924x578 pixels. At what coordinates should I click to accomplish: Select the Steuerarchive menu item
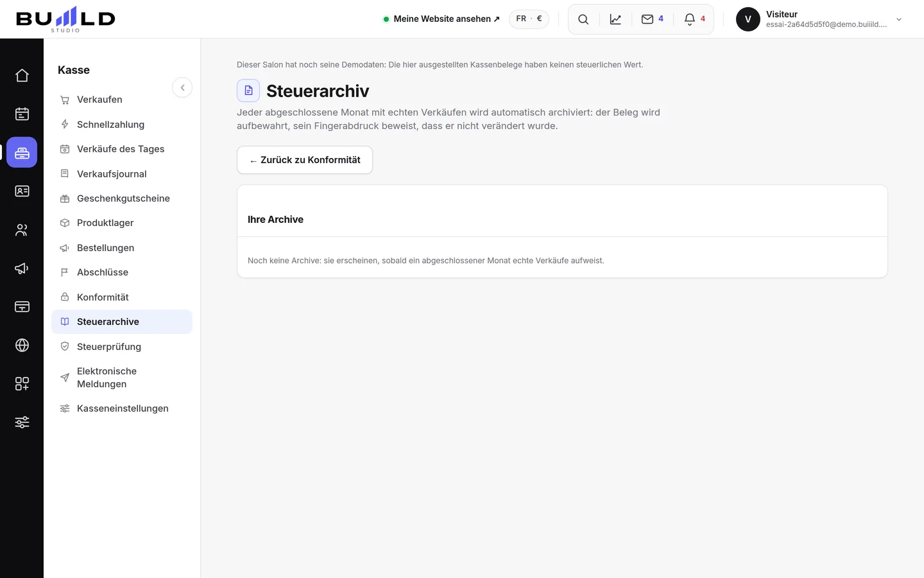pyautogui.click(x=122, y=322)
